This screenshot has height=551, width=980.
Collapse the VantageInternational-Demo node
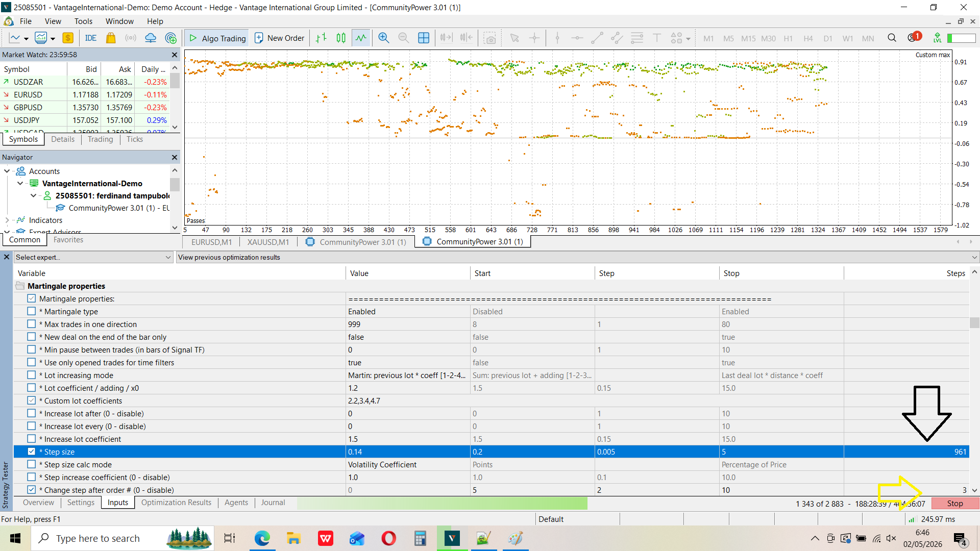click(20, 184)
